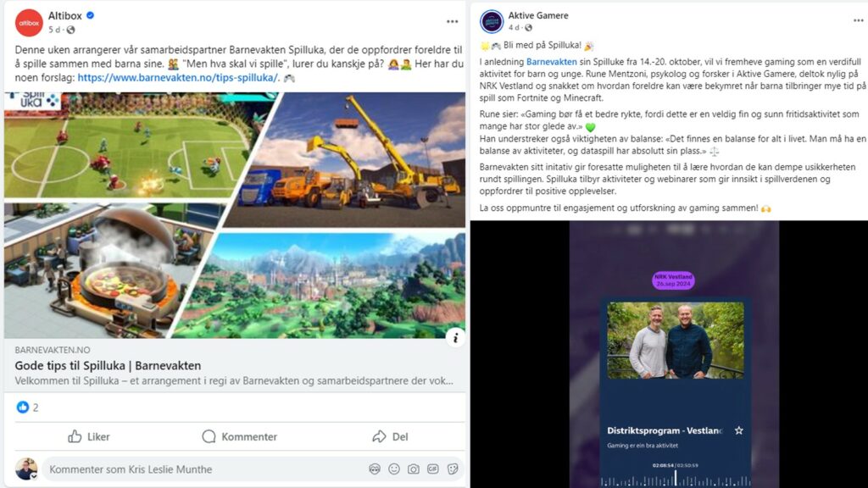Open the Altibox post options menu
The height and width of the screenshot is (488, 868).
pyautogui.click(x=453, y=21)
